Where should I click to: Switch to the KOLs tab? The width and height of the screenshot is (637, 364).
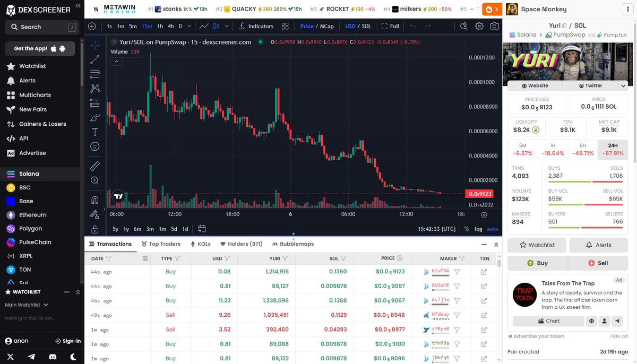[200, 244]
